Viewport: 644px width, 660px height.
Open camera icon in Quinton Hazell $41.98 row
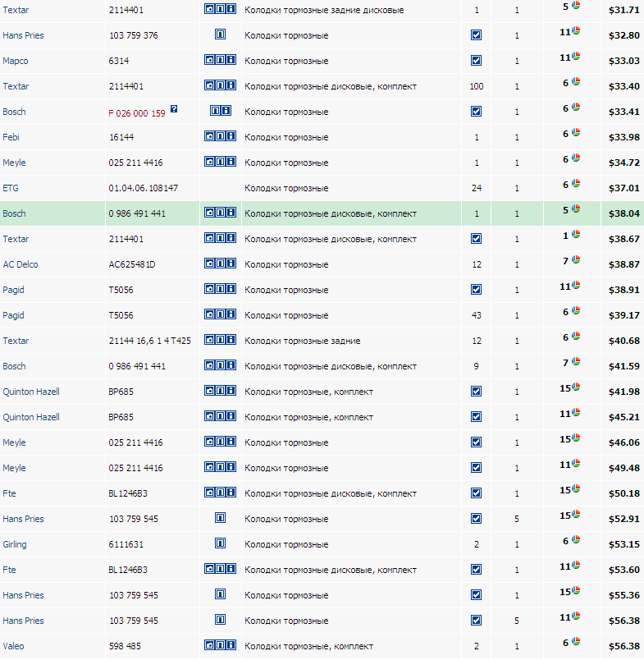pyautogui.click(x=209, y=390)
